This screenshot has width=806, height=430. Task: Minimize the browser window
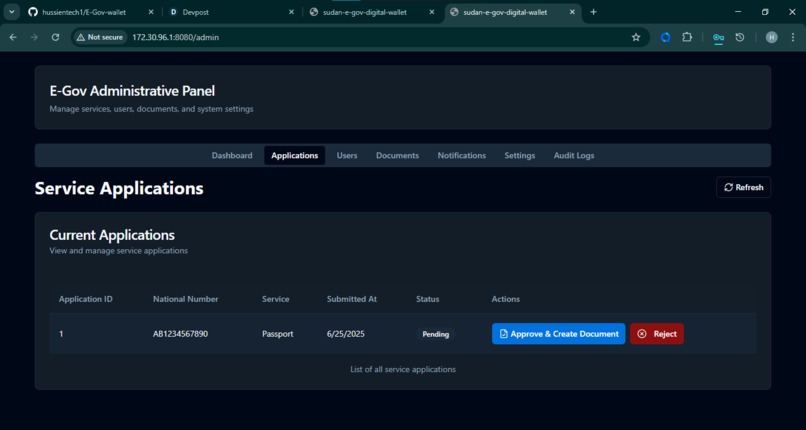pos(738,12)
